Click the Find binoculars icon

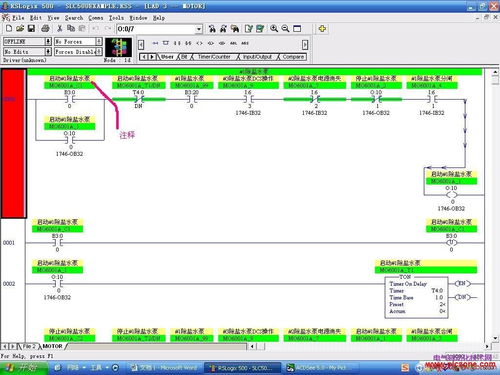click(x=212, y=29)
